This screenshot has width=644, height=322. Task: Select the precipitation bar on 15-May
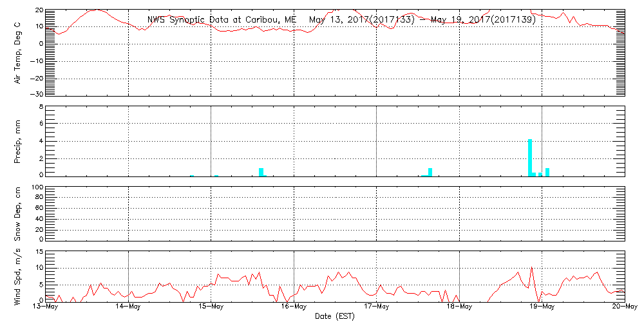pos(261,172)
